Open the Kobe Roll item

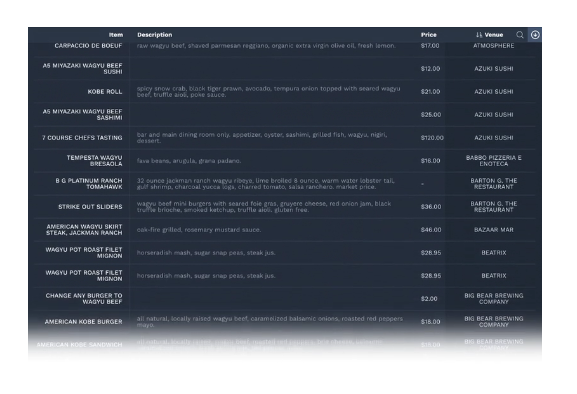tap(105, 92)
